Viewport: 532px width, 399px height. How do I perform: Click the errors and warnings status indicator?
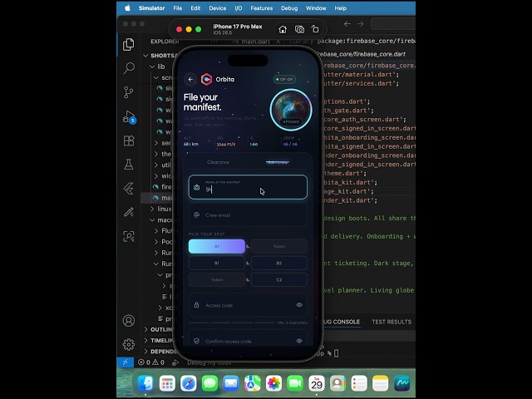(x=151, y=362)
